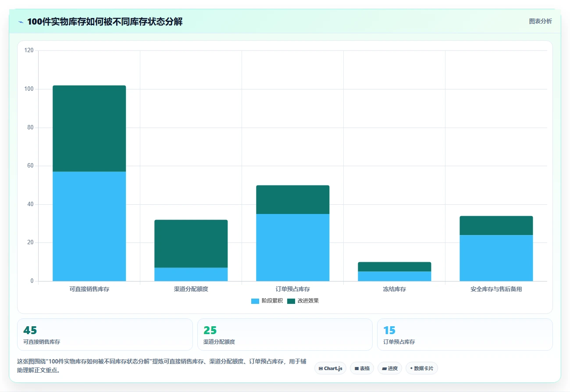Click the 100 y-axis value
The width and height of the screenshot is (570, 392).
[29, 89]
